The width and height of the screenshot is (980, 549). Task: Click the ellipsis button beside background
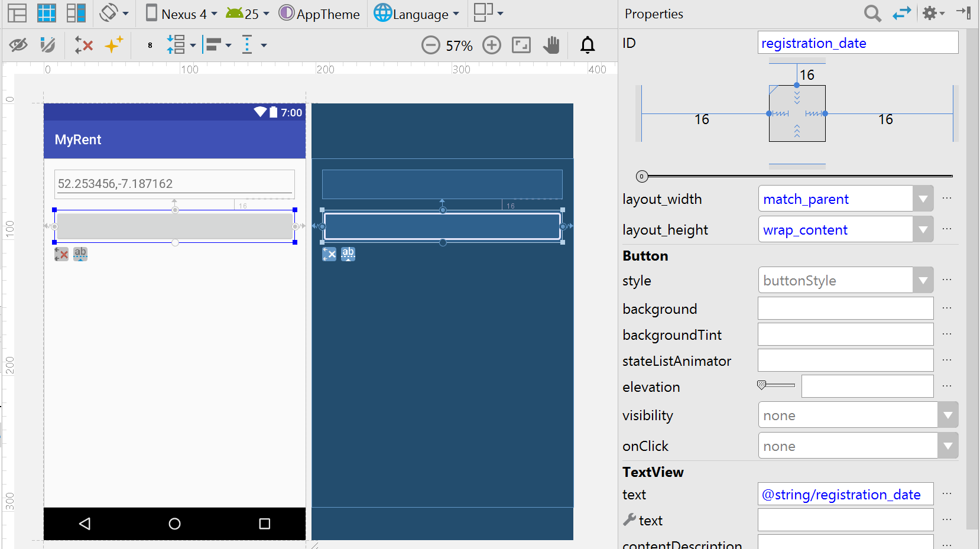pos(947,308)
